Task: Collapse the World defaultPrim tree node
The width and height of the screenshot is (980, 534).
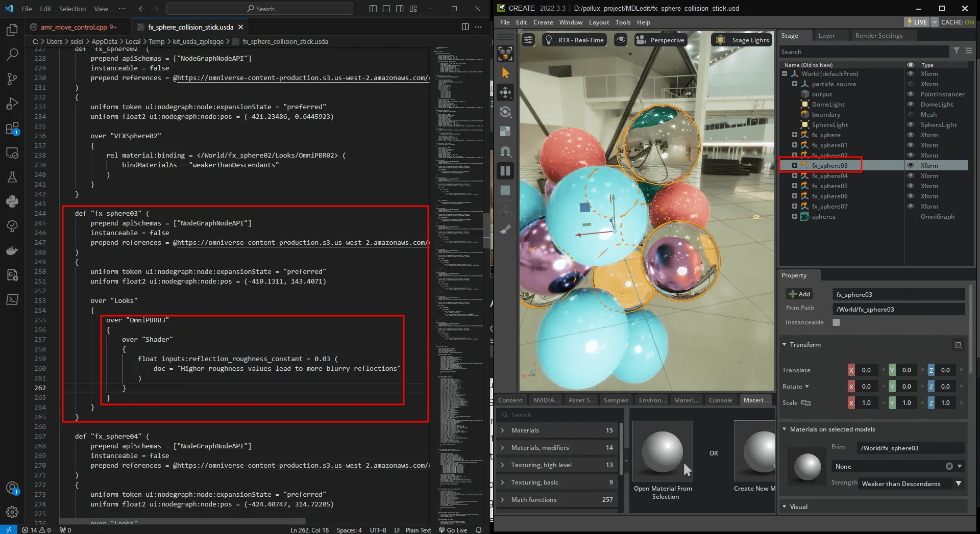Action: pyautogui.click(x=785, y=73)
